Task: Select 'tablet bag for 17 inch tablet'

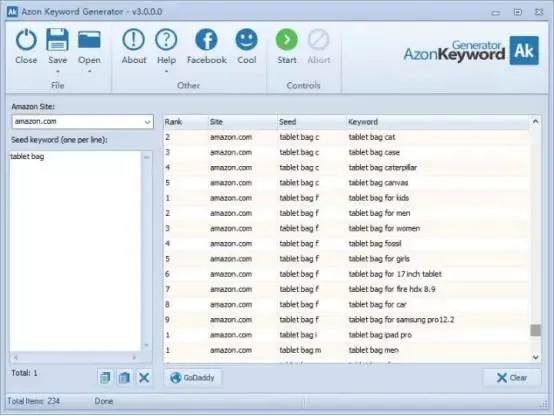Action: coord(395,274)
